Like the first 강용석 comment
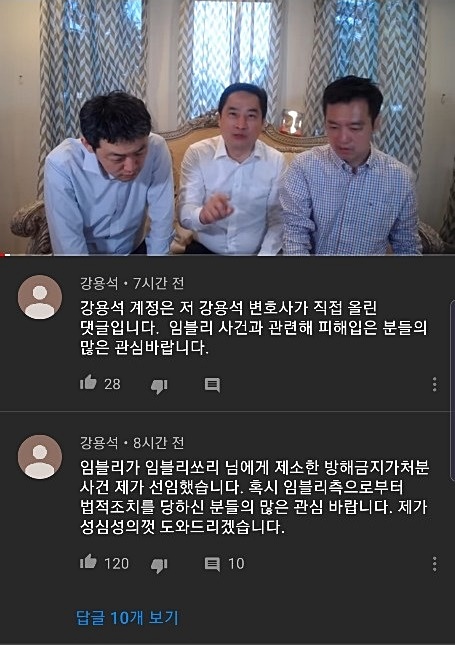 pyautogui.click(x=88, y=382)
